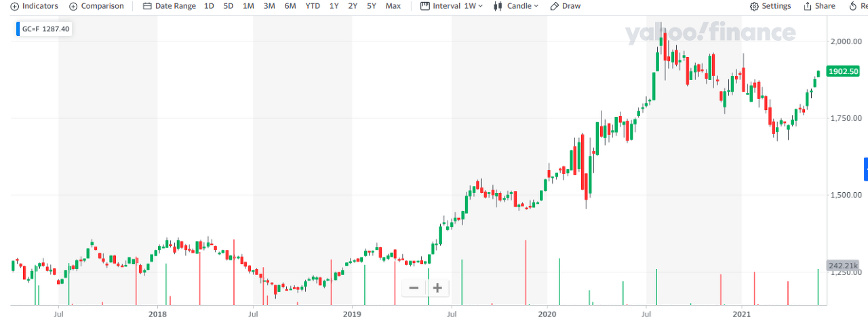
Task: Open the Comparison tool
Action: pos(96,6)
